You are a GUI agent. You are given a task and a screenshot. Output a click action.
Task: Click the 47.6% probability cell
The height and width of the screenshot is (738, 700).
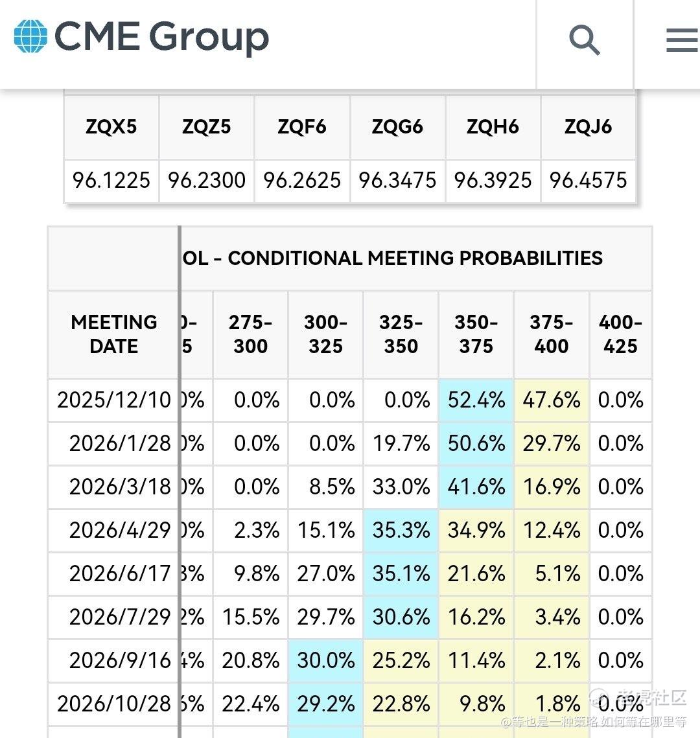pos(552,400)
